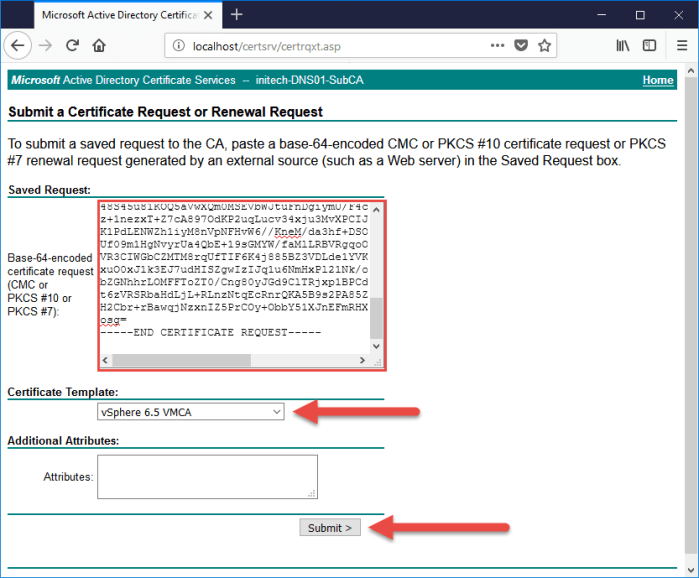Reload the current certificate request page
This screenshot has height=578, width=699.
click(x=72, y=45)
